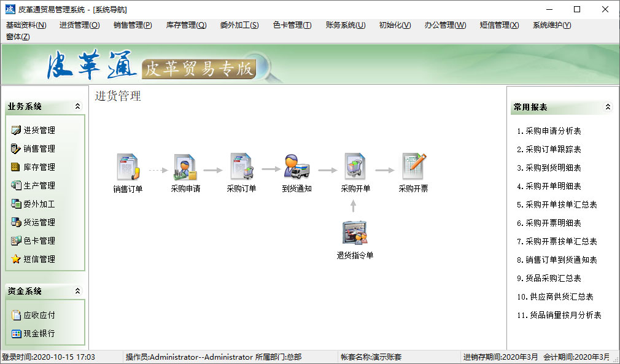Open the 基础资料(N) menu
620x364 pixels.
[x=26, y=25]
